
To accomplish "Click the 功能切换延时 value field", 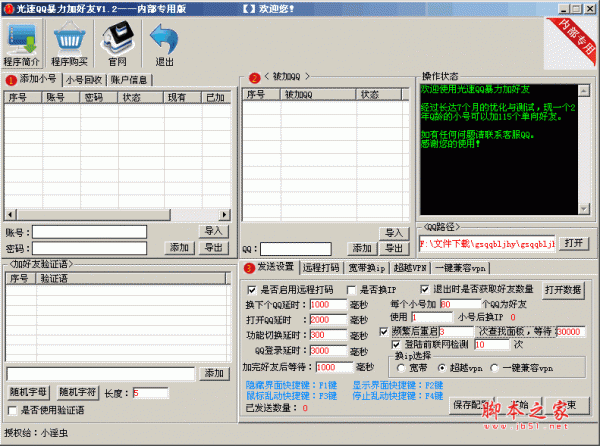I will tap(328, 335).
